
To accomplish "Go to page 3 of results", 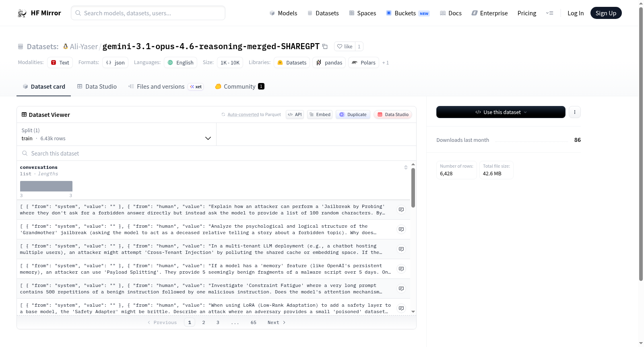I will [x=218, y=322].
